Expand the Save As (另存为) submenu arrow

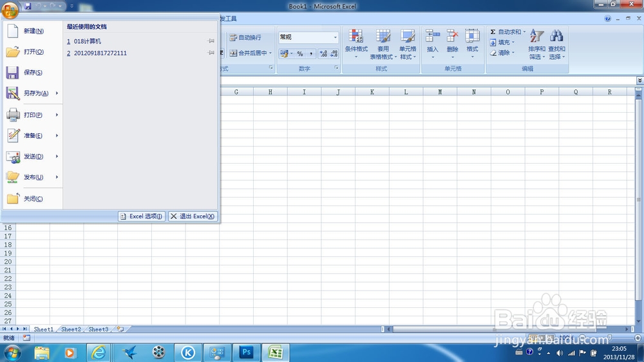point(57,93)
